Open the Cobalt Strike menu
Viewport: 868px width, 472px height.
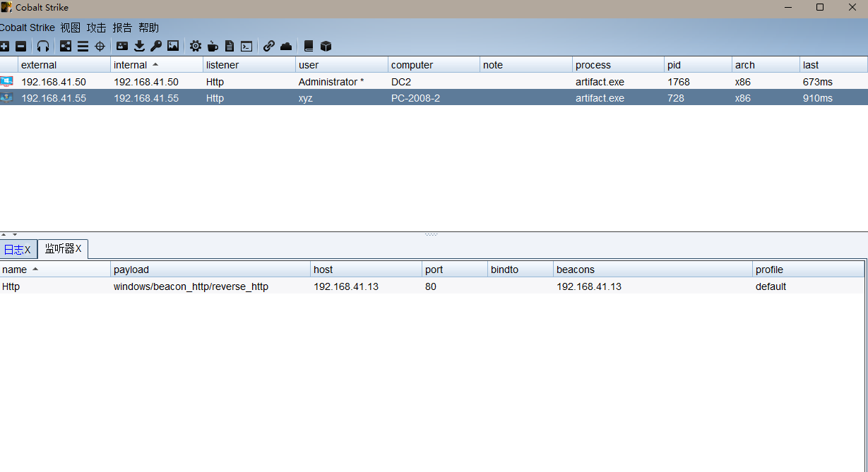(28, 28)
